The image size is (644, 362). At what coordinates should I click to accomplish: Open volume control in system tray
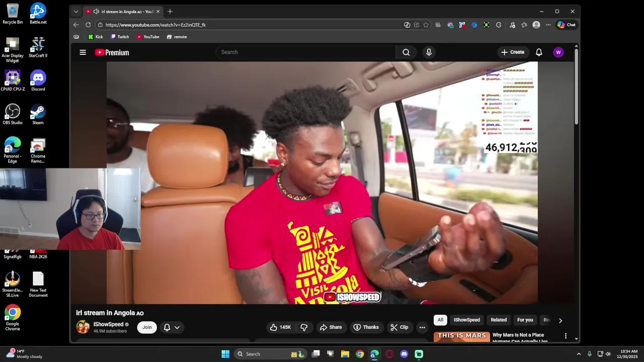(608, 354)
